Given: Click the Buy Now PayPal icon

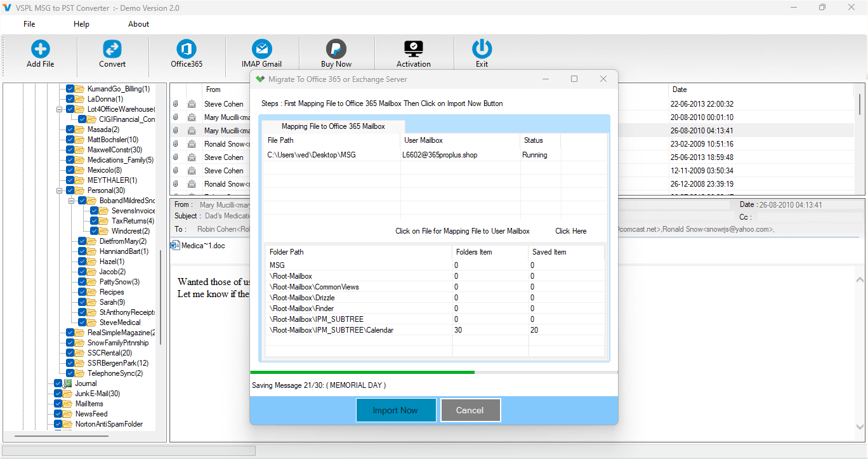Looking at the screenshot, I should tap(336, 49).
